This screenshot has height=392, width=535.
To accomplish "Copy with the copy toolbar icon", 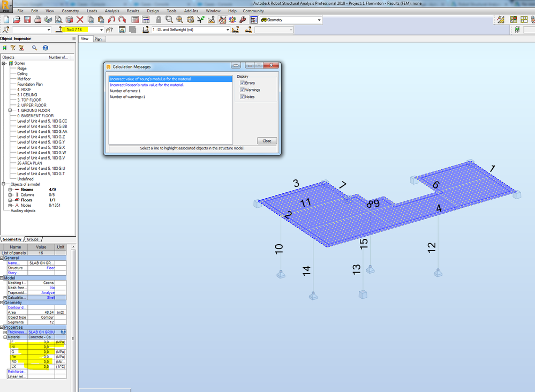I will pos(91,20).
